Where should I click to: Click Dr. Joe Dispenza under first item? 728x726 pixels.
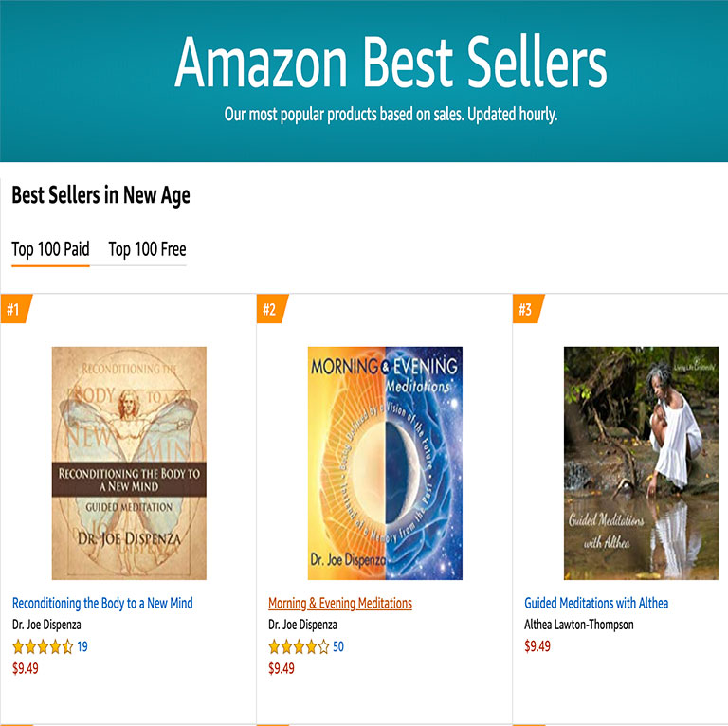point(46,625)
